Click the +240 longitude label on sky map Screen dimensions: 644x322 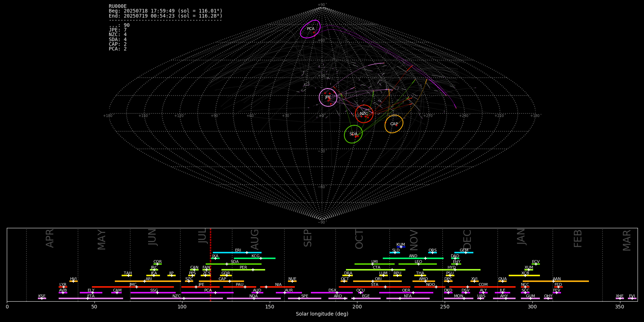click(464, 116)
